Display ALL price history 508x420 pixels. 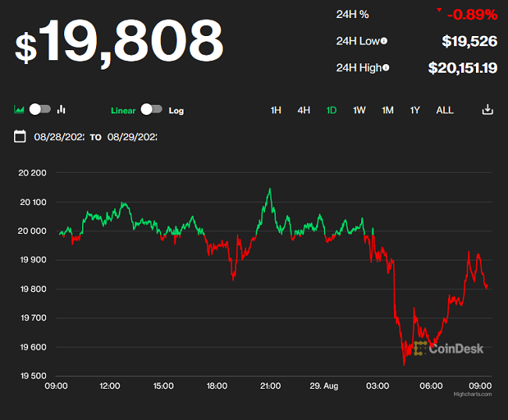[445, 110]
